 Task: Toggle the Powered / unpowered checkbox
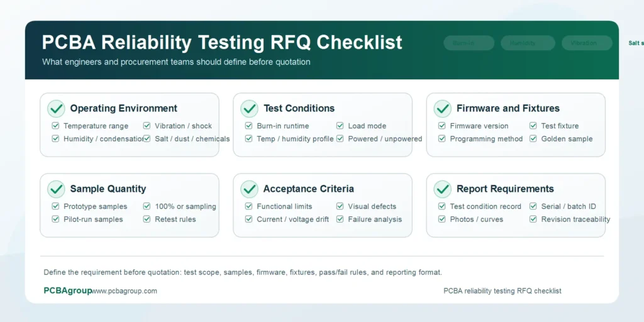point(340,139)
